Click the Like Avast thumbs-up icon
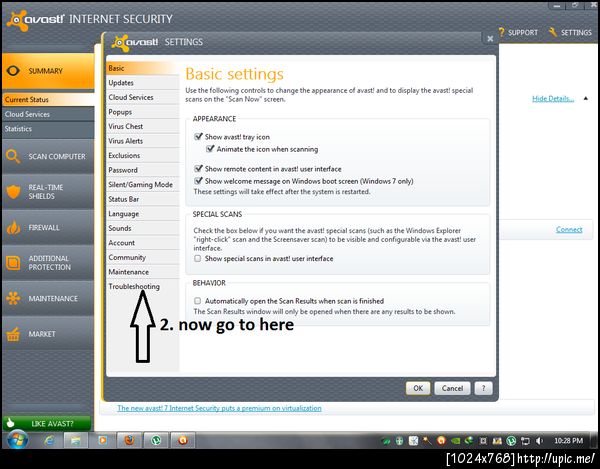This screenshot has width=600, height=469. [x=10, y=423]
